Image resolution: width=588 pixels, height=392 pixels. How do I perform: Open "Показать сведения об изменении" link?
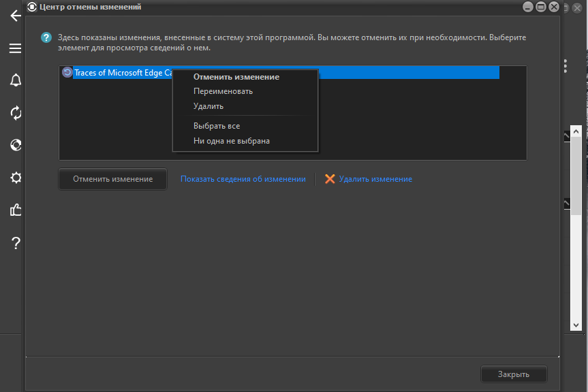(x=243, y=179)
